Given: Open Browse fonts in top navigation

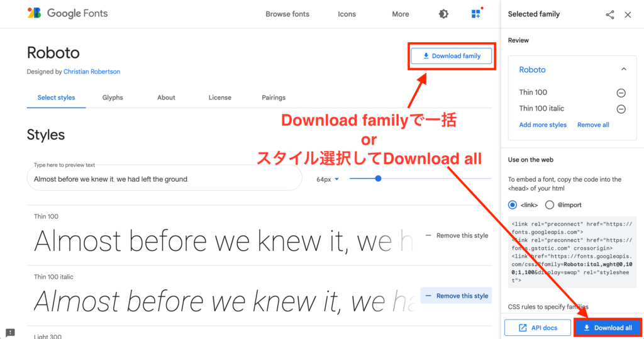Looking at the screenshot, I should [x=287, y=14].
